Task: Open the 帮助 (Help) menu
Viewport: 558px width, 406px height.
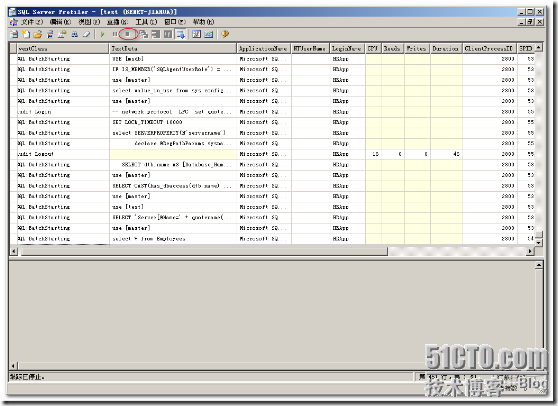Action: pos(203,22)
